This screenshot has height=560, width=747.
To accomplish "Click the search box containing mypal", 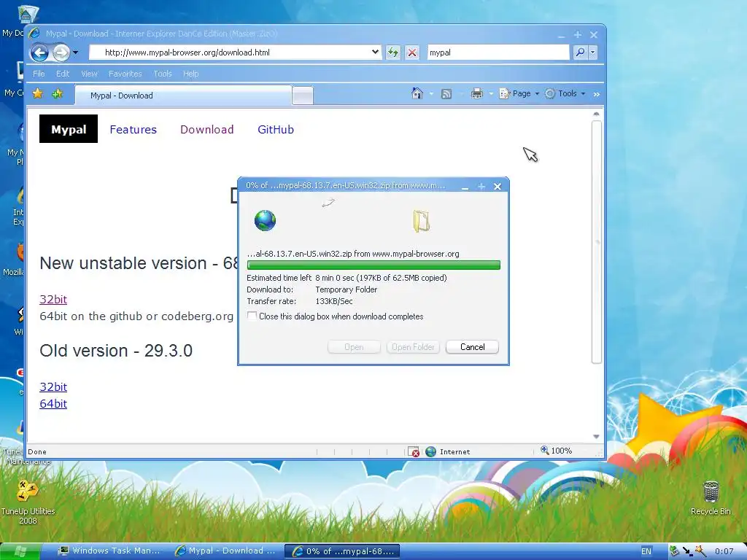I will coord(498,52).
